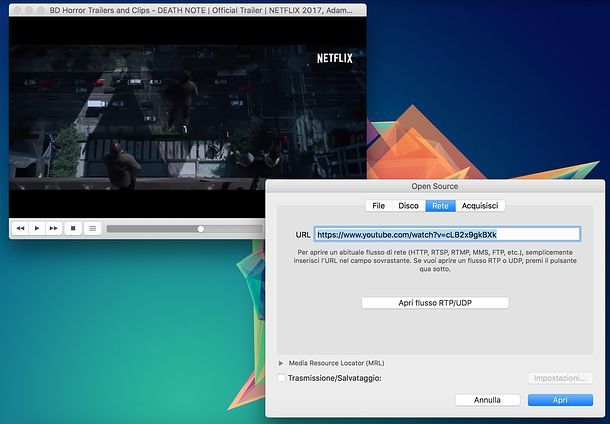The height and width of the screenshot is (424, 610).
Task: Click the play button in VLC player
Action: [x=37, y=228]
